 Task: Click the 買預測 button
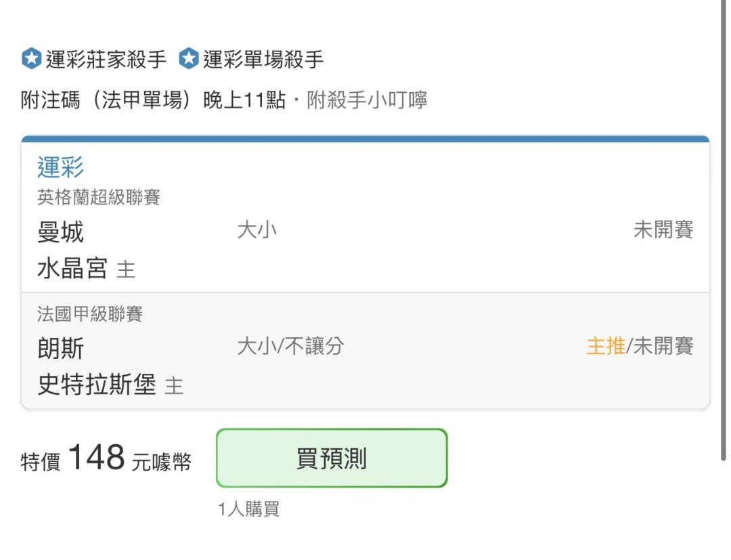tap(332, 458)
